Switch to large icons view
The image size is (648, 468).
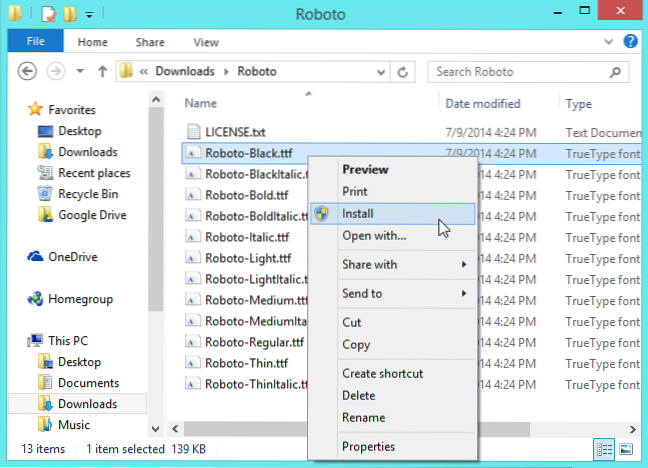(x=626, y=448)
